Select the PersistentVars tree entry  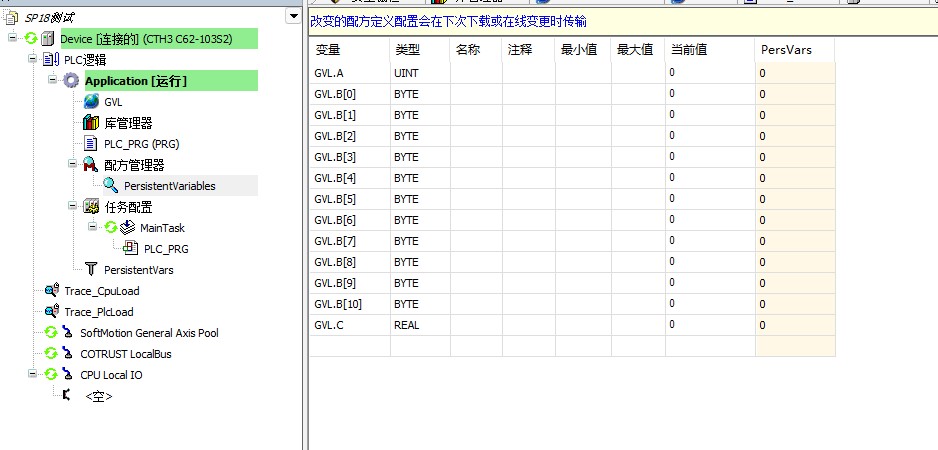139,270
